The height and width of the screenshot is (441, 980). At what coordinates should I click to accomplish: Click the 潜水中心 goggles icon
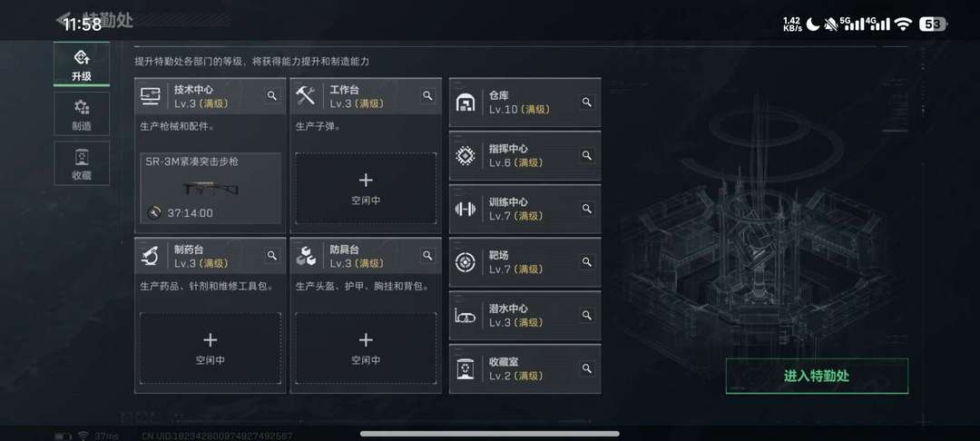tap(465, 316)
